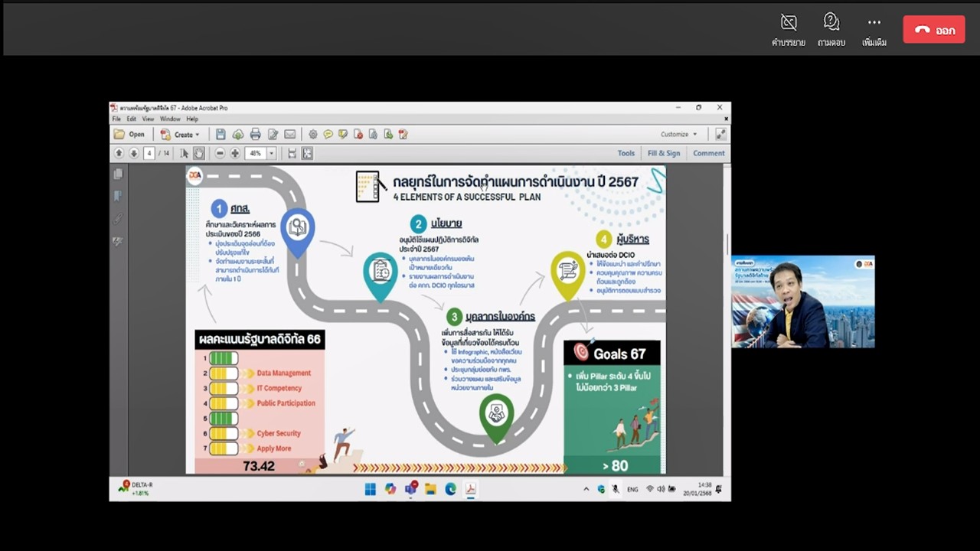Open the File menu

(x=116, y=119)
